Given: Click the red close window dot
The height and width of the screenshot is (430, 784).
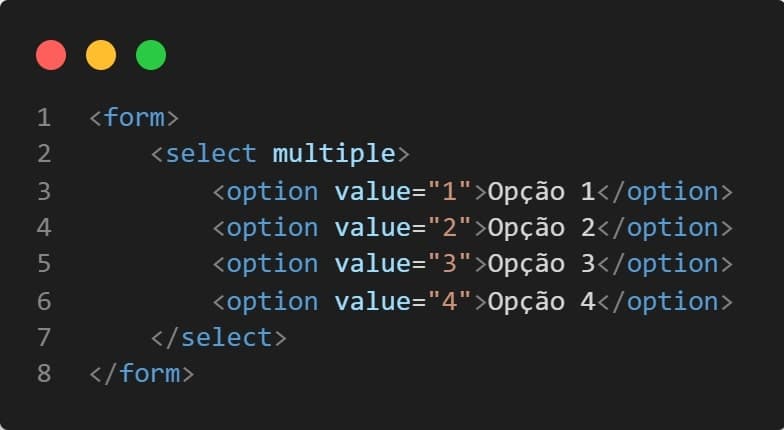Looking at the screenshot, I should click(x=51, y=55).
